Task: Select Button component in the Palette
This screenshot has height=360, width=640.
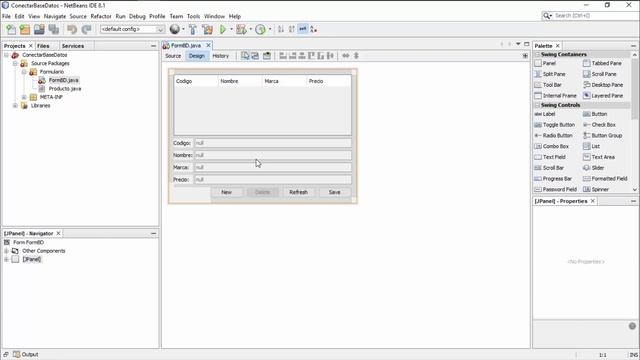Action: tap(595, 114)
